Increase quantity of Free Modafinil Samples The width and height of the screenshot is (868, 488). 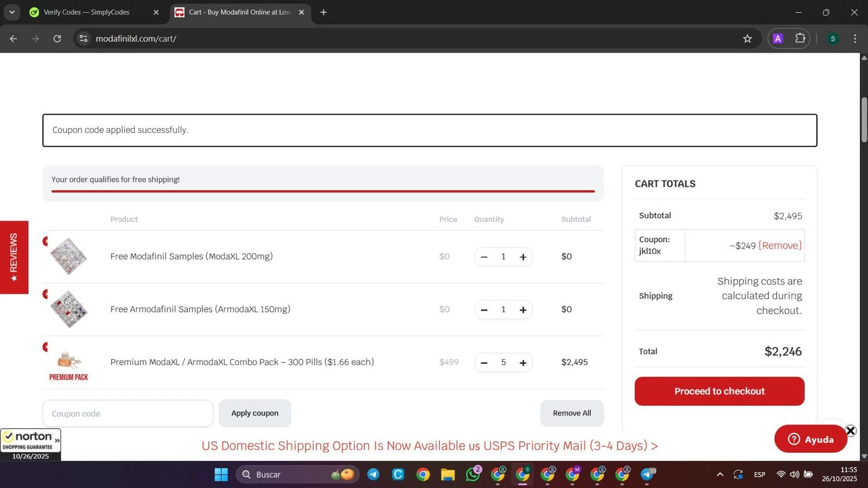[x=523, y=257]
